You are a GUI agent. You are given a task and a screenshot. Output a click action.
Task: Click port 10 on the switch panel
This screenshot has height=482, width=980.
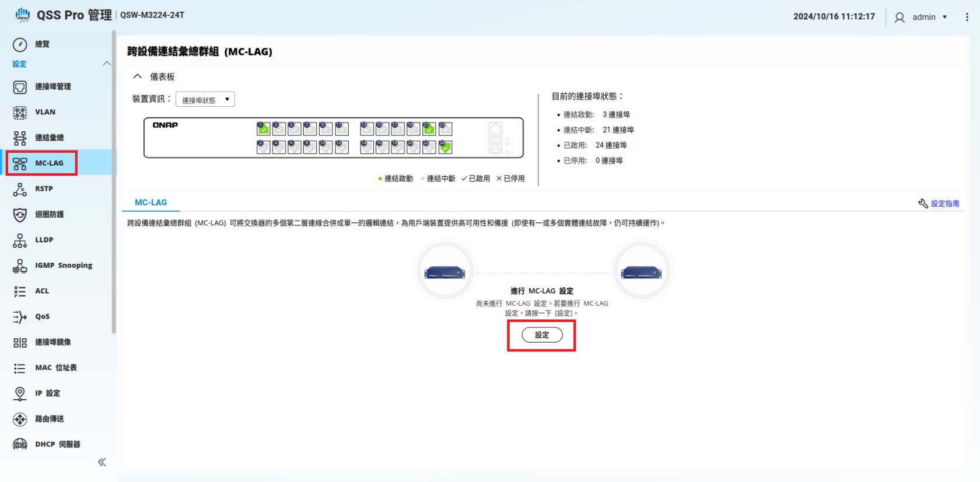(326, 147)
